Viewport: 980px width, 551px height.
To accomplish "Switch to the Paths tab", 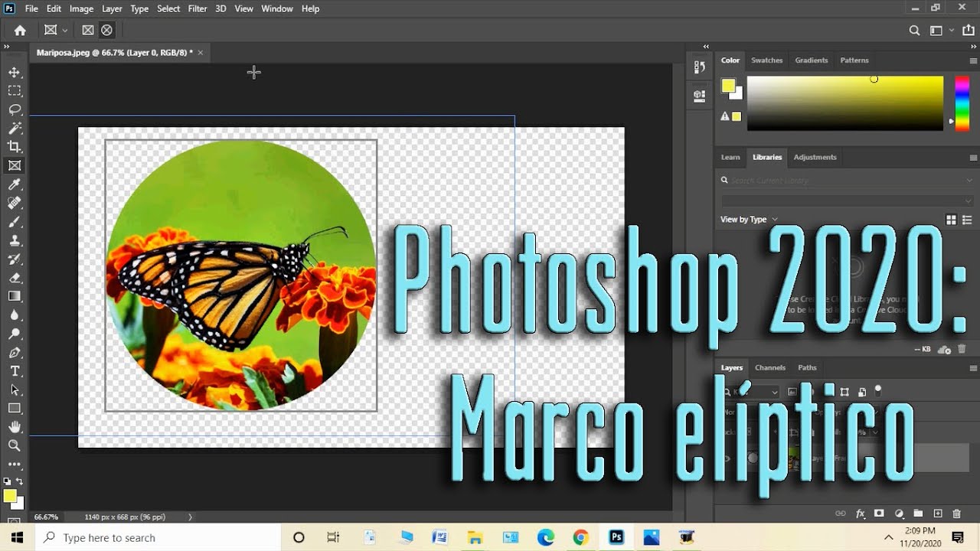I will pos(807,367).
